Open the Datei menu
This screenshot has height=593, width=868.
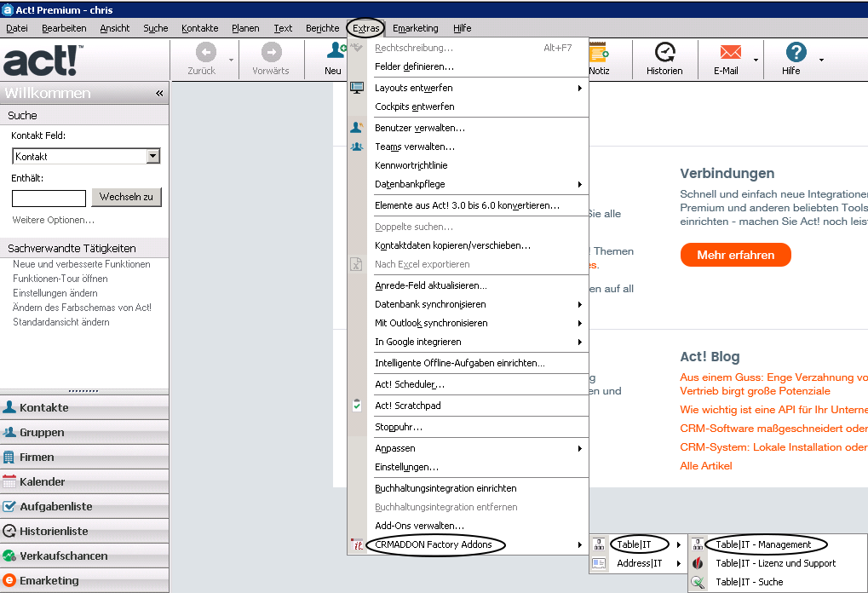(17, 28)
